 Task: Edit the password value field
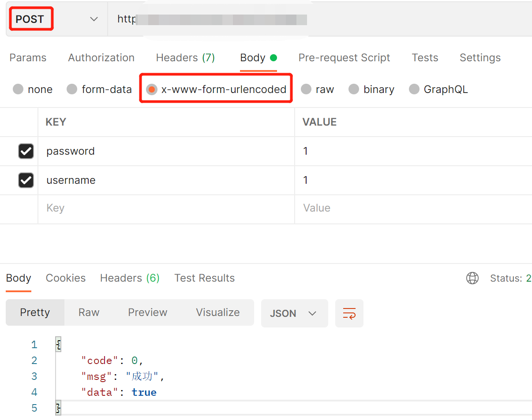pyautogui.click(x=413, y=151)
